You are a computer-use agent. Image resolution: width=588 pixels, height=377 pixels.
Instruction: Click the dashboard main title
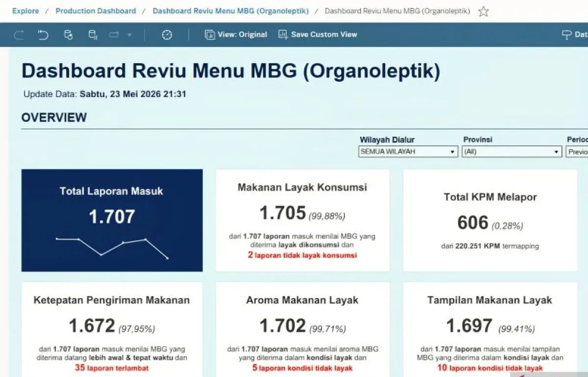tap(231, 71)
